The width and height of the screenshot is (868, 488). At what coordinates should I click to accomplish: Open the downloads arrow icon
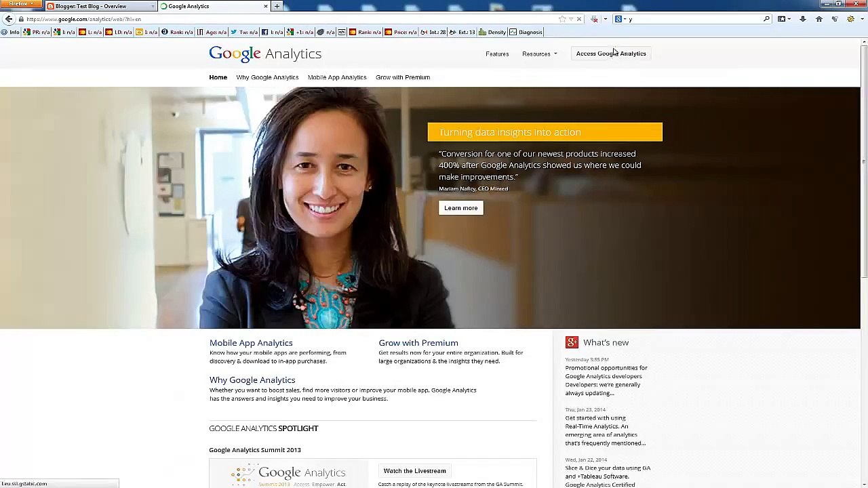point(803,19)
